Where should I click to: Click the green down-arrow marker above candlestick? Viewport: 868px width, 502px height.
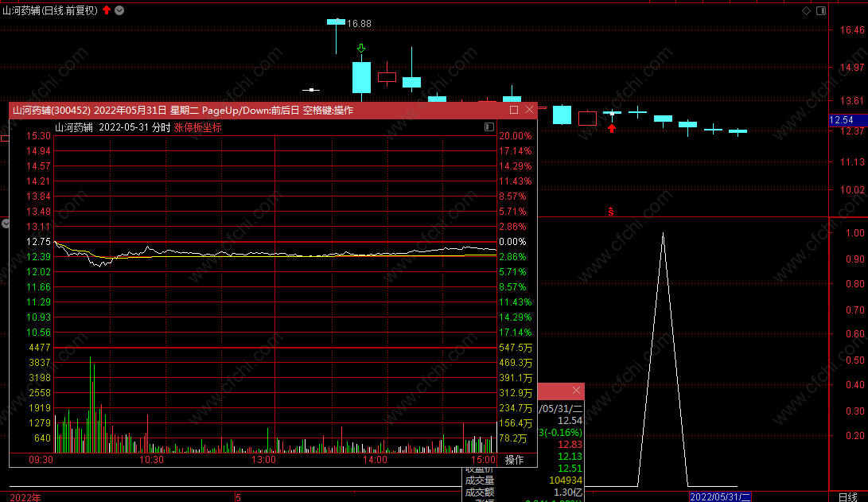pos(361,49)
